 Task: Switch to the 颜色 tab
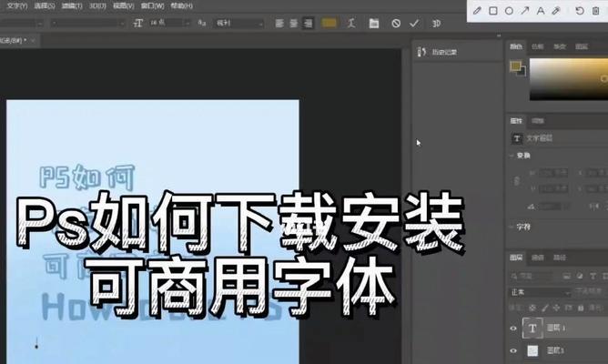516,46
